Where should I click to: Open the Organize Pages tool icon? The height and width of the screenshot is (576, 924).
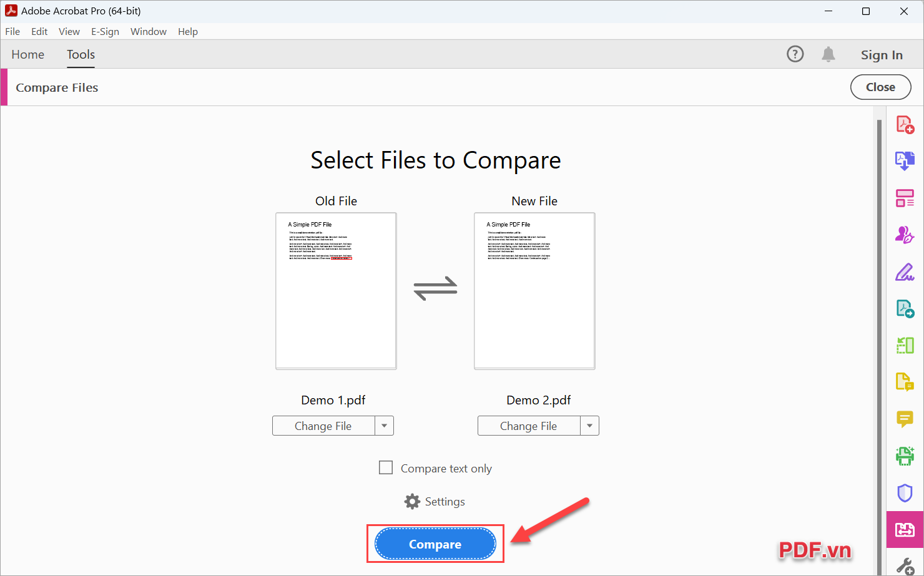905,198
